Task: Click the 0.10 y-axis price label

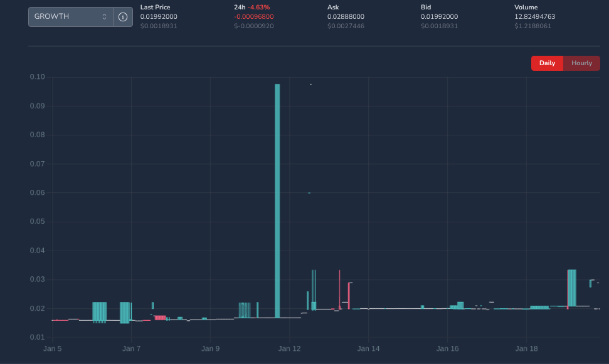Action: pyautogui.click(x=38, y=77)
